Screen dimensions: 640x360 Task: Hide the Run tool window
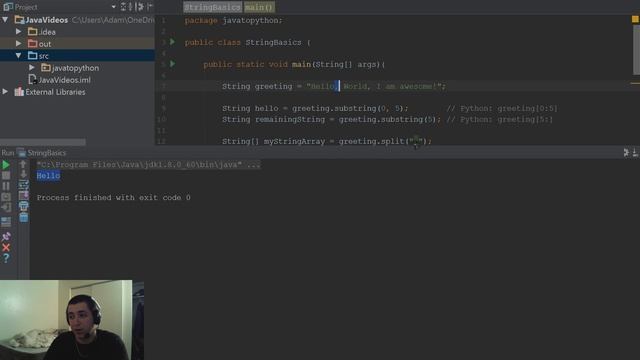(x=636, y=153)
